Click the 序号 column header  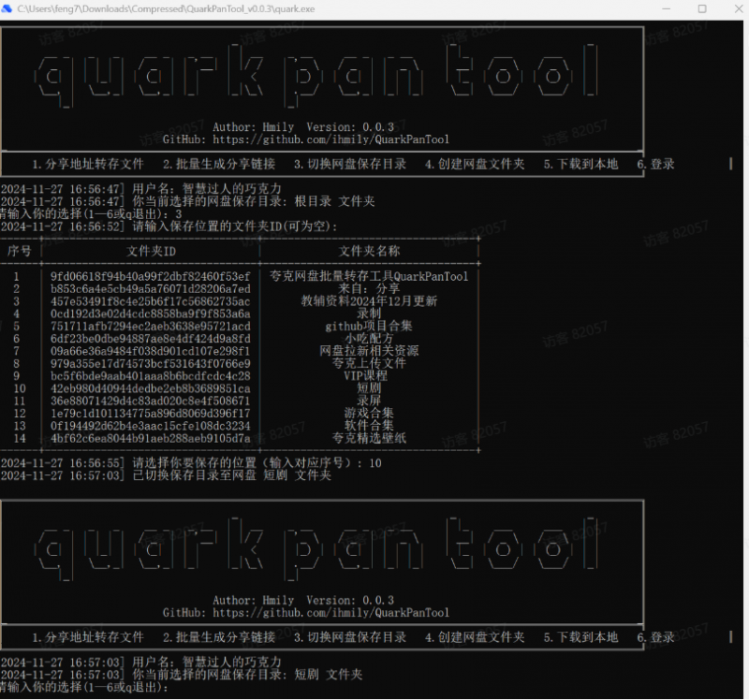click(x=20, y=251)
